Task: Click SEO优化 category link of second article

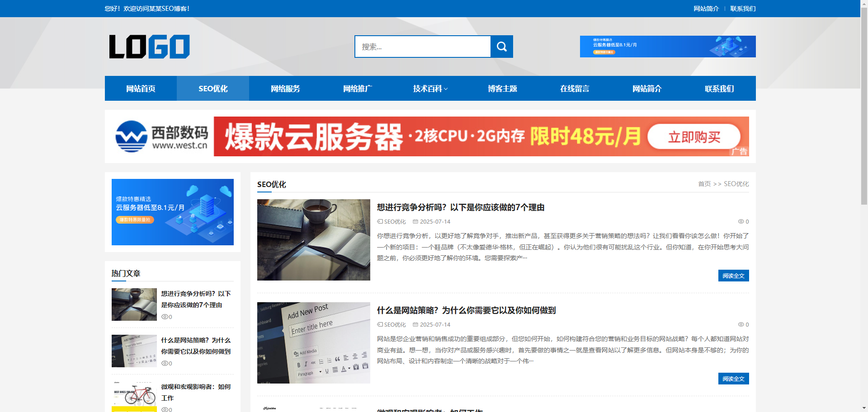Action: click(x=395, y=324)
